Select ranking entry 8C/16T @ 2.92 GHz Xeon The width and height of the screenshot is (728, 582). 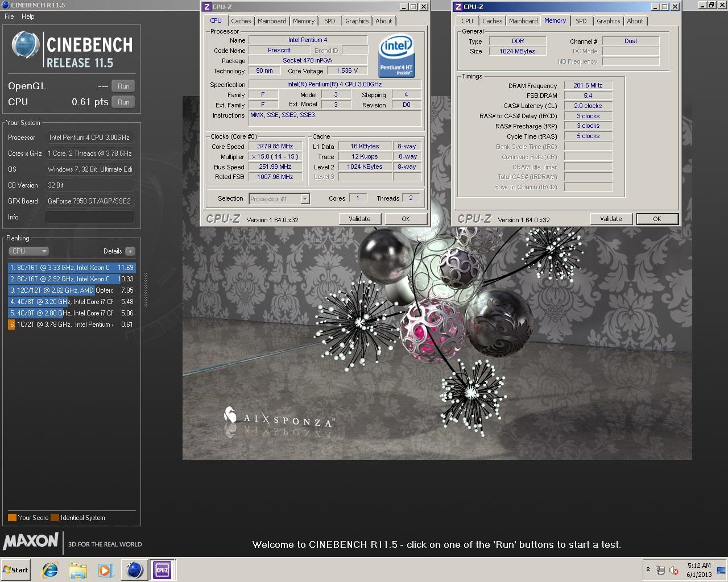[72, 279]
